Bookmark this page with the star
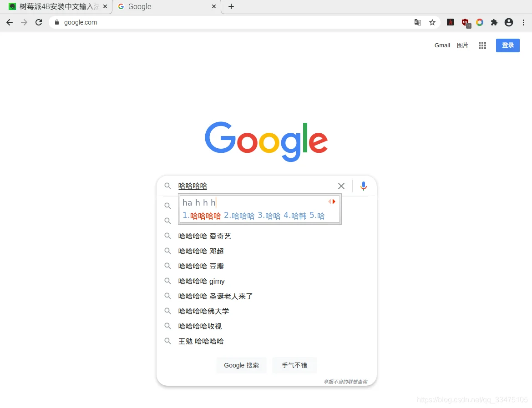This screenshot has height=408, width=532. tap(432, 22)
